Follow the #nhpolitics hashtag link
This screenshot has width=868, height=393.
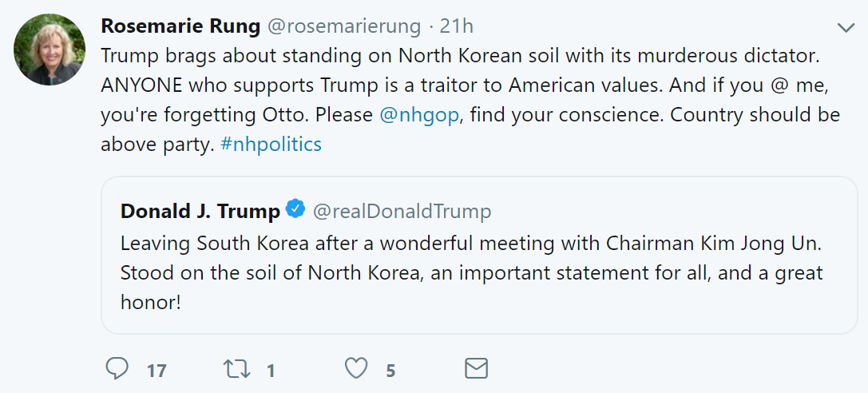[x=271, y=144]
